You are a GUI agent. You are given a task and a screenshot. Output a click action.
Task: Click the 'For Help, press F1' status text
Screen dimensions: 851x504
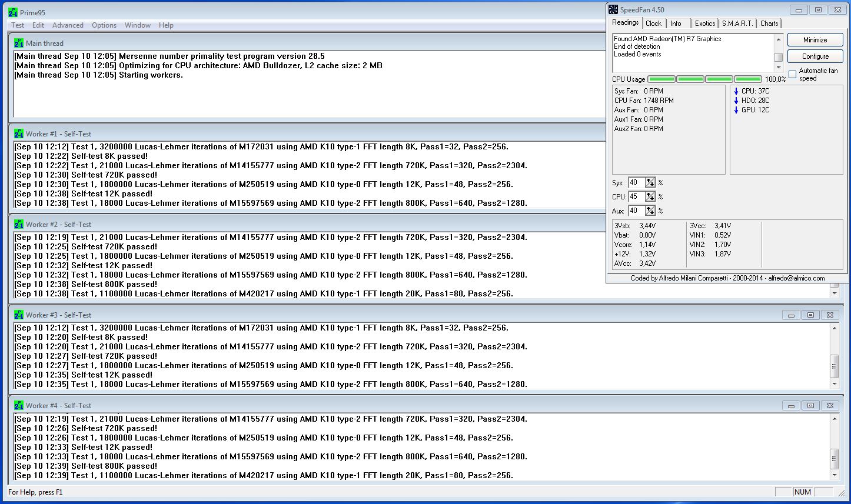[35, 492]
